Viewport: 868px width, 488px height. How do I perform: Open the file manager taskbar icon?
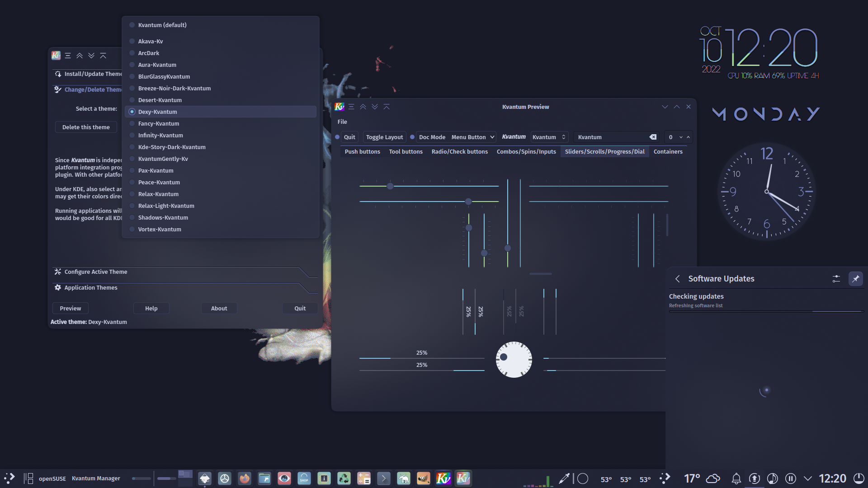coord(264,478)
